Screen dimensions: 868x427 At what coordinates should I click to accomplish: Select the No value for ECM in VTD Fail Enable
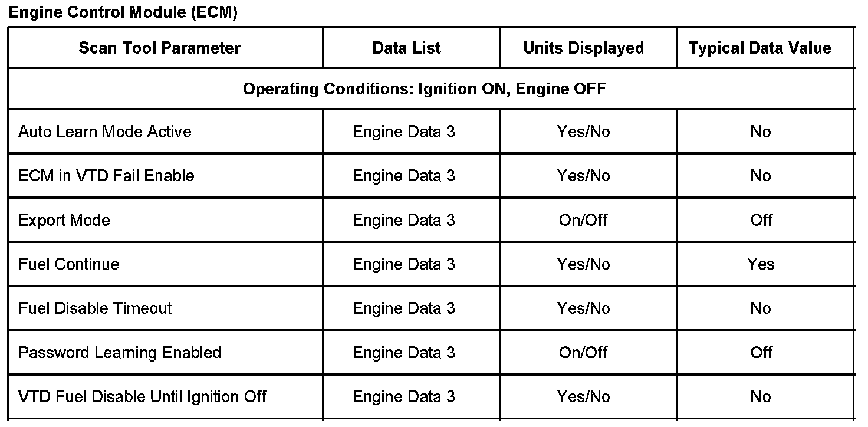tap(761, 176)
